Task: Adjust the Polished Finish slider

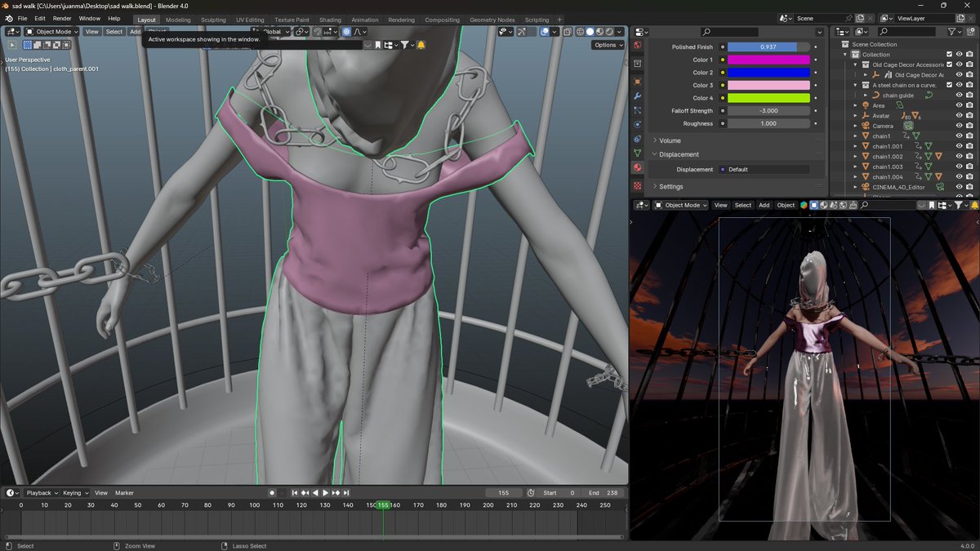Action: 768,47
